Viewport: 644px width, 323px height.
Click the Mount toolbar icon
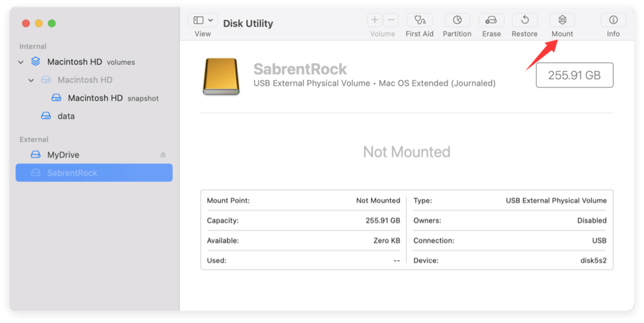(562, 19)
